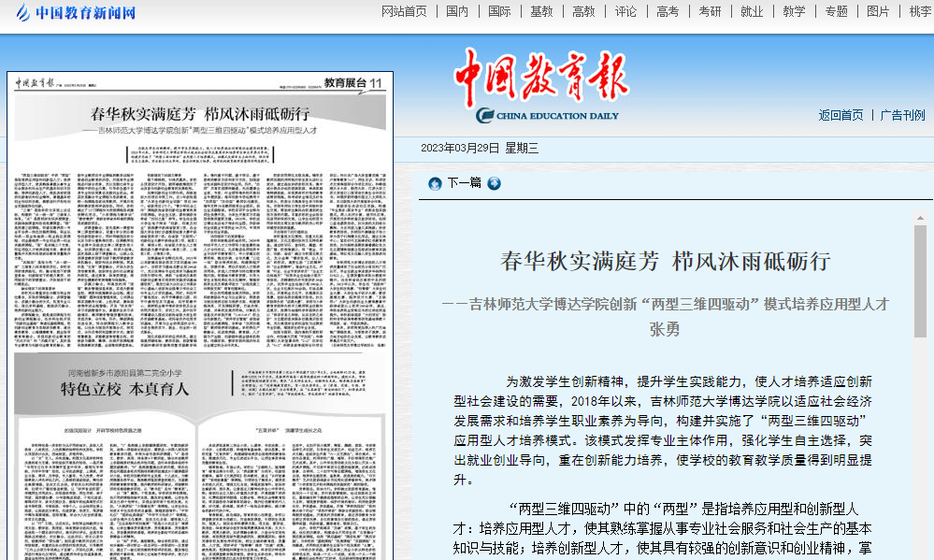Open the 高教 section
The height and width of the screenshot is (560, 934).
tap(583, 11)
